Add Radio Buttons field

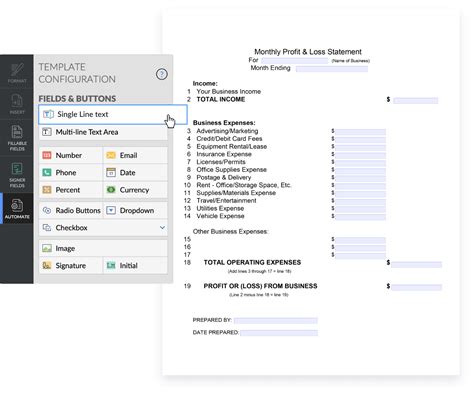pyautogui.click(x=70, y=211)
